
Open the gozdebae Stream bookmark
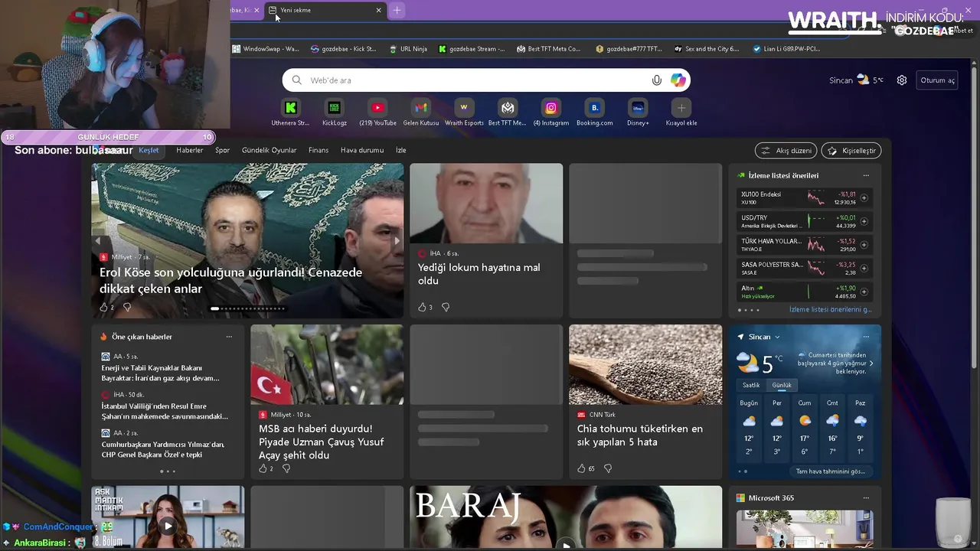point(472,49)
